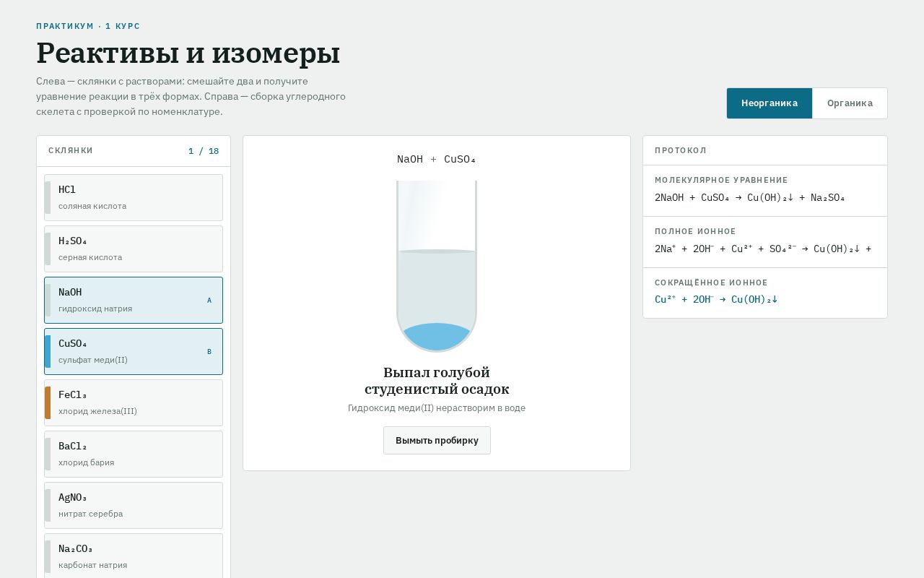Select the HCl flask
This screenshot has height=578, width=924.
click(134, 197)
